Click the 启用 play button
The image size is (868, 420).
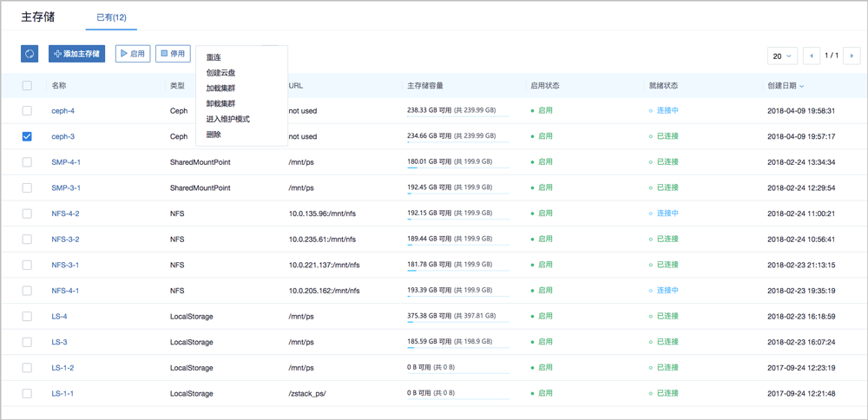click(x=134, y=54)
